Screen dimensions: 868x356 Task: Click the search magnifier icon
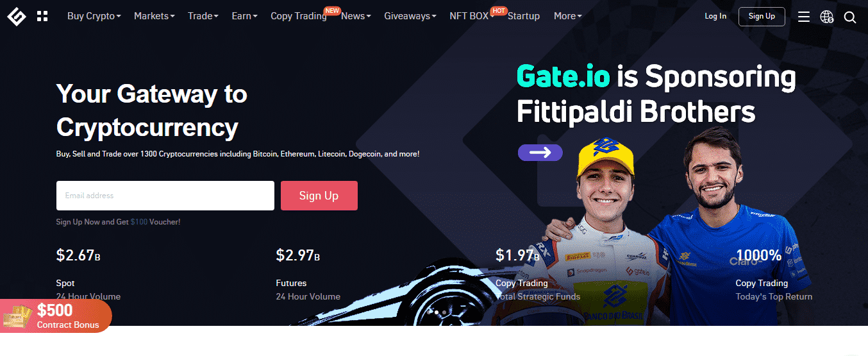850,17
